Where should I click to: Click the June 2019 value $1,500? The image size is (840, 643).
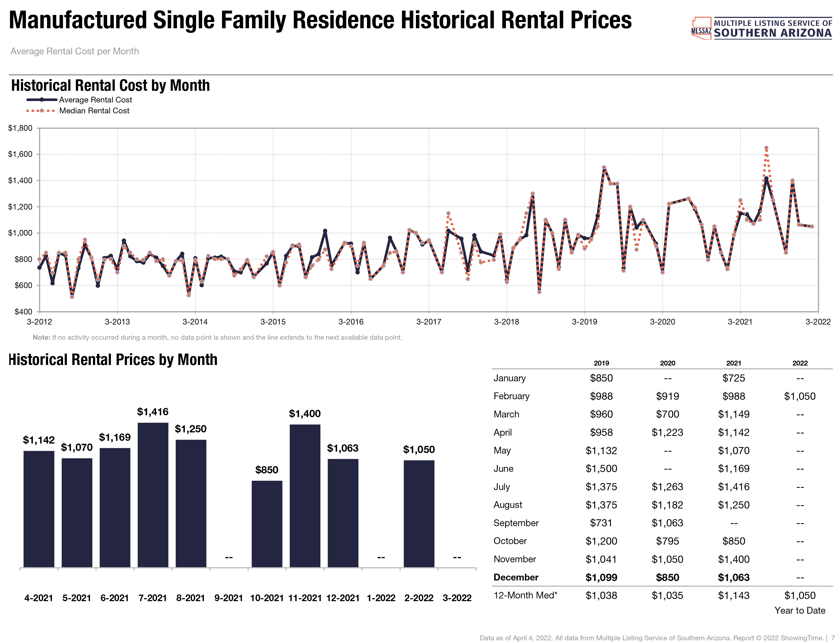(601, 469)
